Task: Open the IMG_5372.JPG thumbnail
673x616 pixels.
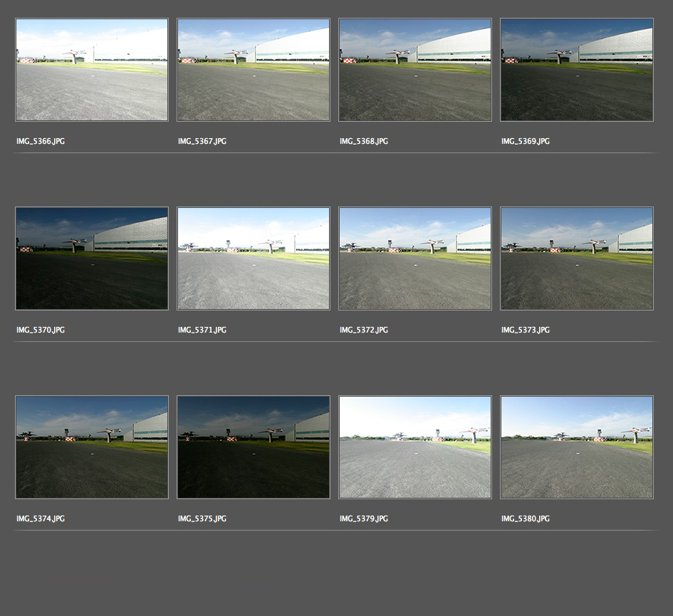Action: [415, 259]
